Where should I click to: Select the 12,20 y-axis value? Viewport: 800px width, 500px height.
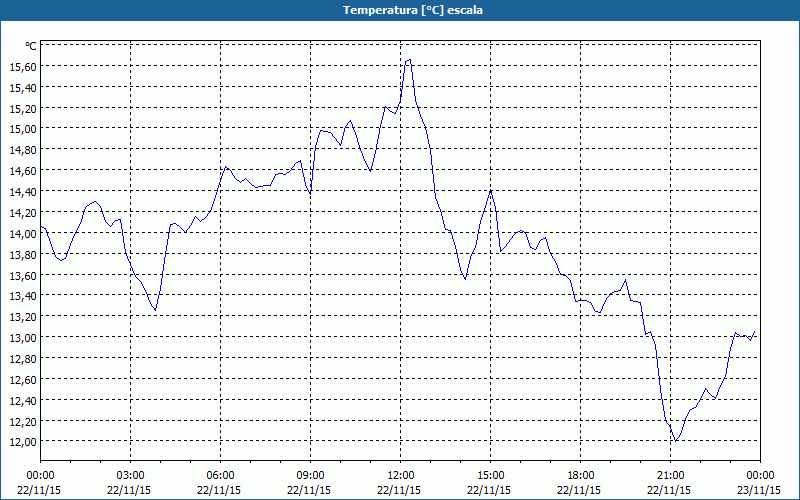(x=23, y=421)
